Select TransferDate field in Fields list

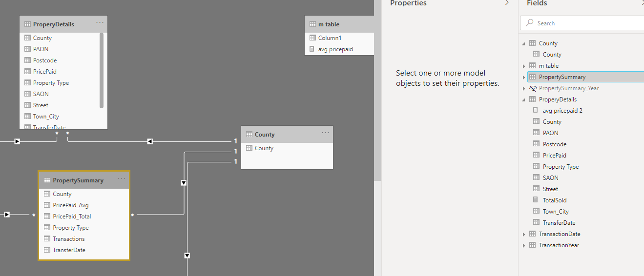click(559, 223)
